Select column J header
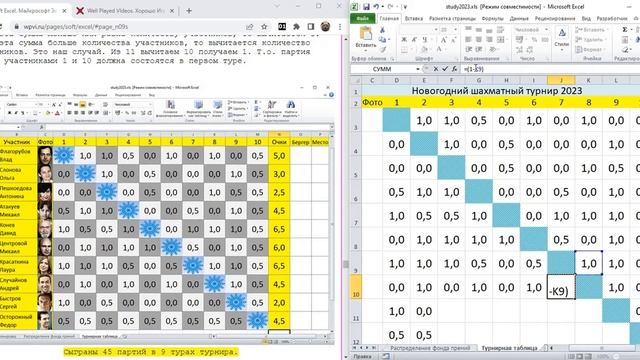Screen dimensions: 640x360 [x=561, y=80]
